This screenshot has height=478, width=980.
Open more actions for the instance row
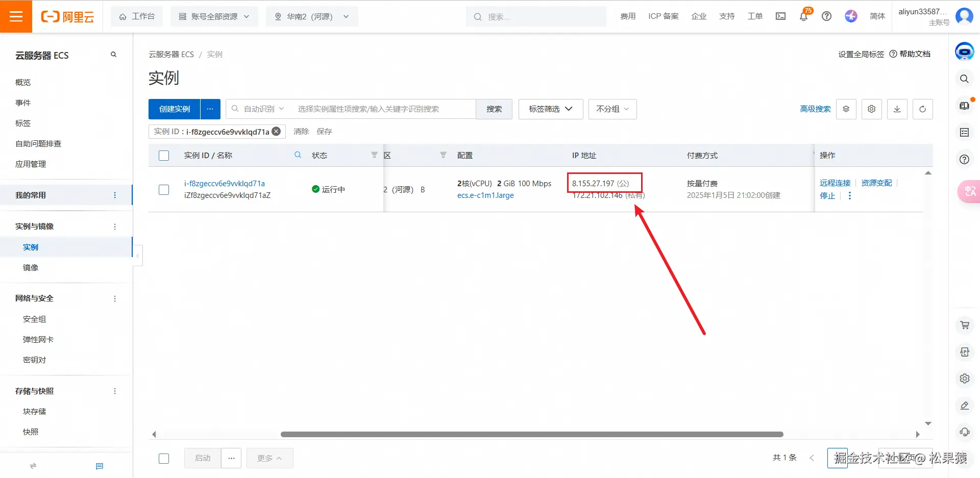tap(850, 196)
